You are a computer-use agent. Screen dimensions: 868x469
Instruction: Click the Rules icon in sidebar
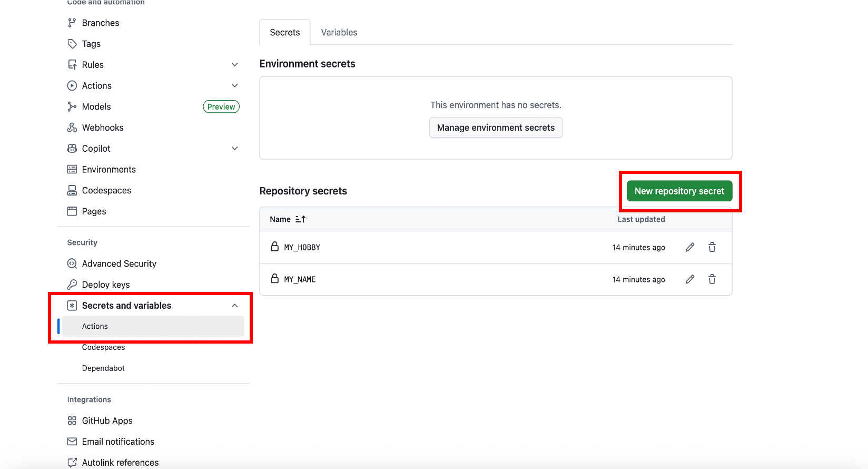[x=72, y=65]
